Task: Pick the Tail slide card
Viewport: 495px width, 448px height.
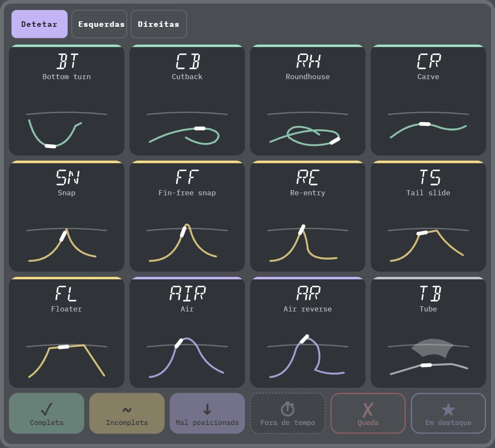Action: click(428, 216)
